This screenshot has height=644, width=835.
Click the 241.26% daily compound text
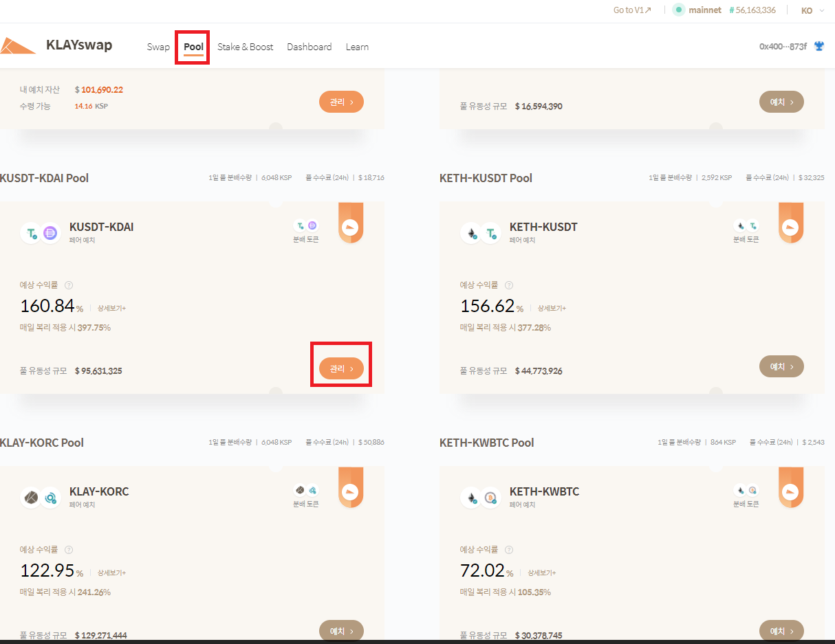click(x=94, y=592)
